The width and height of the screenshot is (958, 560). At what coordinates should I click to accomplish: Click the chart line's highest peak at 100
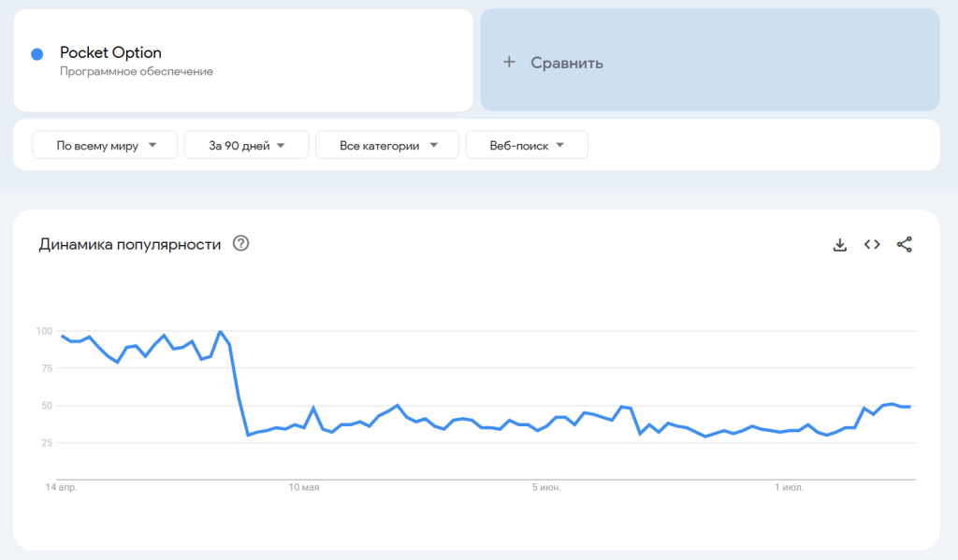coord(220,332)
